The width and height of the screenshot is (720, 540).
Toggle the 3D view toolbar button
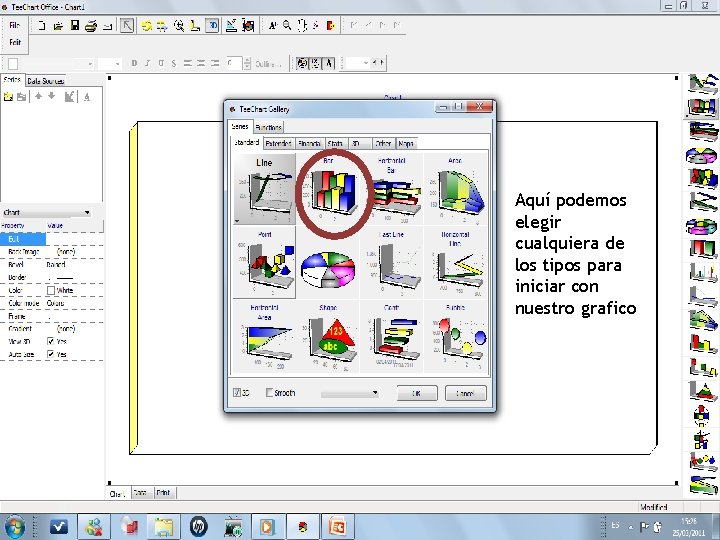[x=212, y=26]
